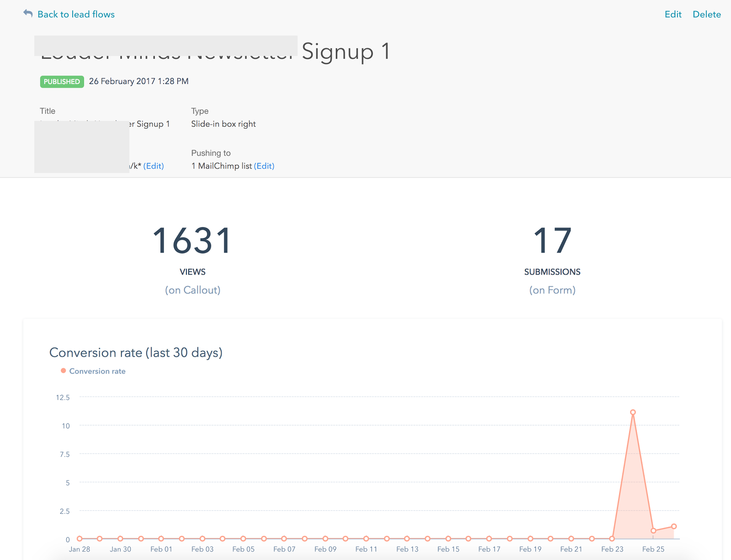The image size is (731, 560).
Task: Toggle the Conversion rate legend entry
Action: 93,371
